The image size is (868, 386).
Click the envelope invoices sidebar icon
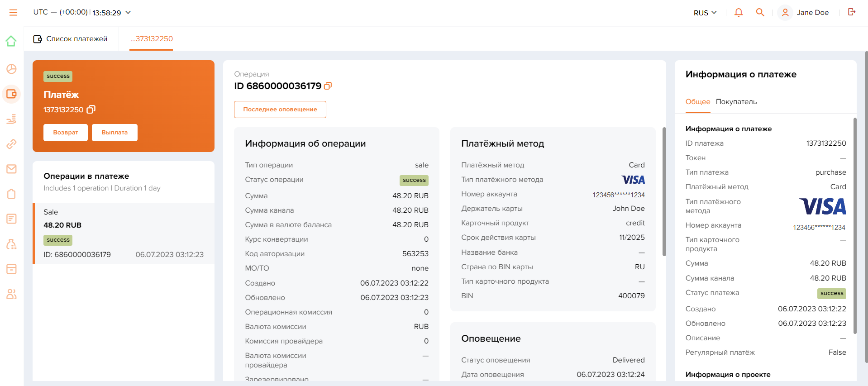point(11,169)
